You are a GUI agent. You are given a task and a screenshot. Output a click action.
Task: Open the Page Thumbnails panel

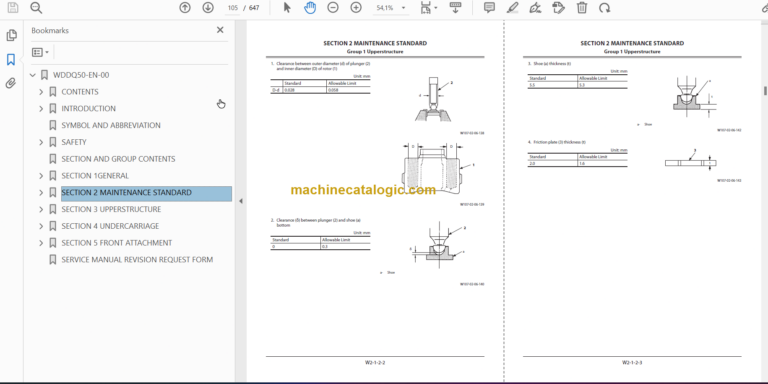click(x=11, y=35)
